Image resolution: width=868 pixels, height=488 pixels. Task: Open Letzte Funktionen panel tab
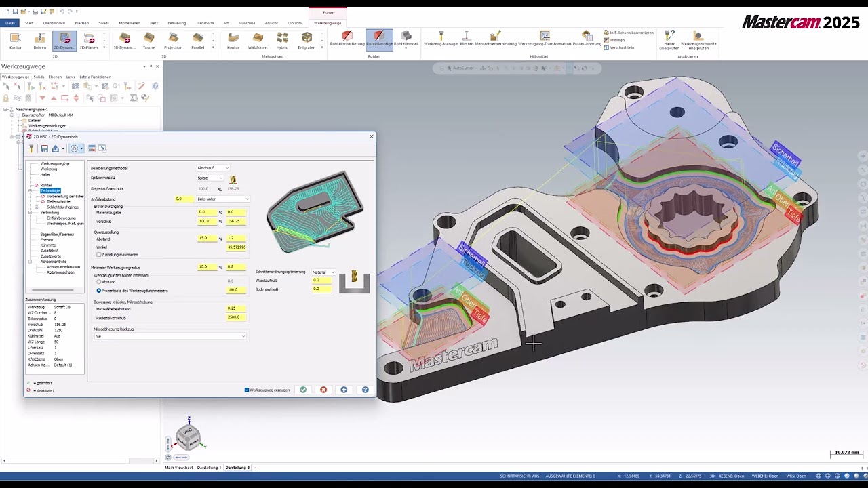click(95, 77)
